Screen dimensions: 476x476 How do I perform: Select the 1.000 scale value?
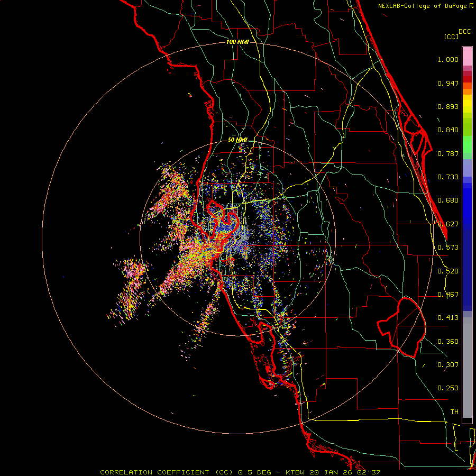[x=448, y=59]
